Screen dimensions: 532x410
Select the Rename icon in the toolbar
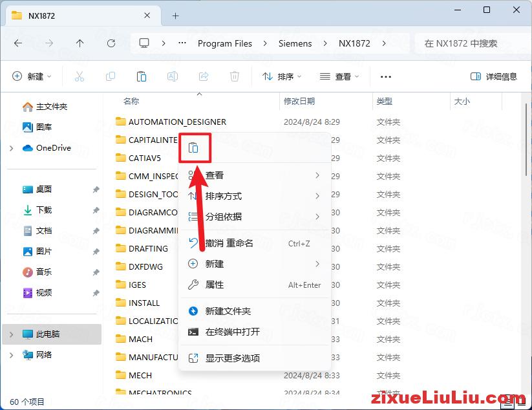(173, 76)
